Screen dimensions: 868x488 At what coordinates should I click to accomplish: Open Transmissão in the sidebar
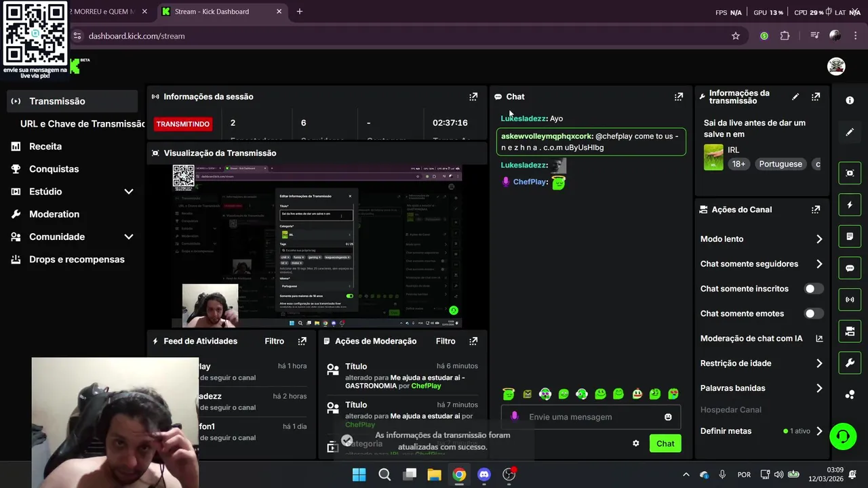72,101
